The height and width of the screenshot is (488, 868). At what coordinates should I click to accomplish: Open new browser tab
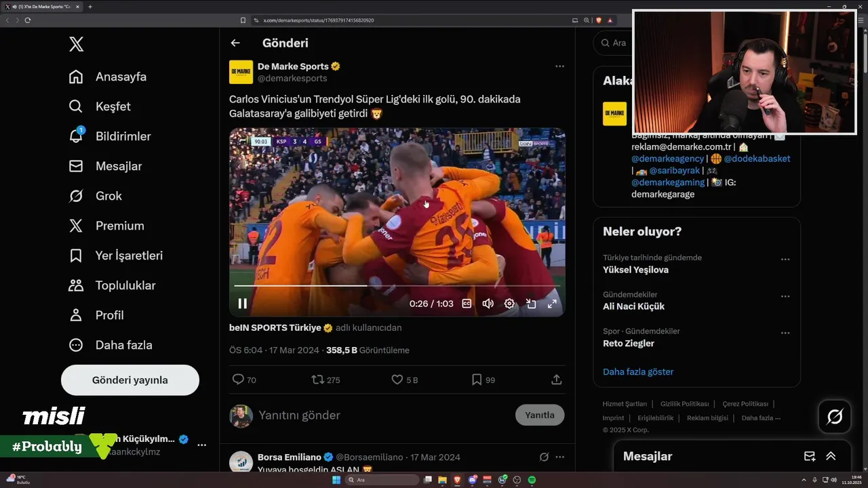(90, 7)
